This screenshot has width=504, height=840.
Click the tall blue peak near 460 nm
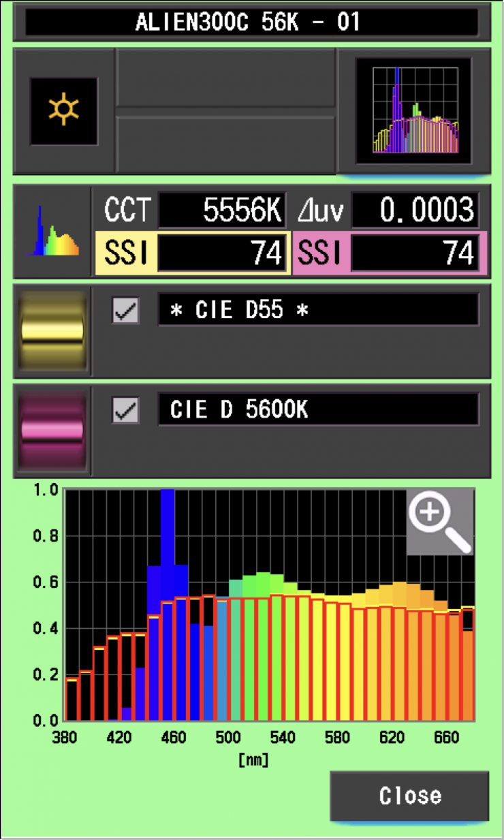pyautogui.click(x=168, y=531)
